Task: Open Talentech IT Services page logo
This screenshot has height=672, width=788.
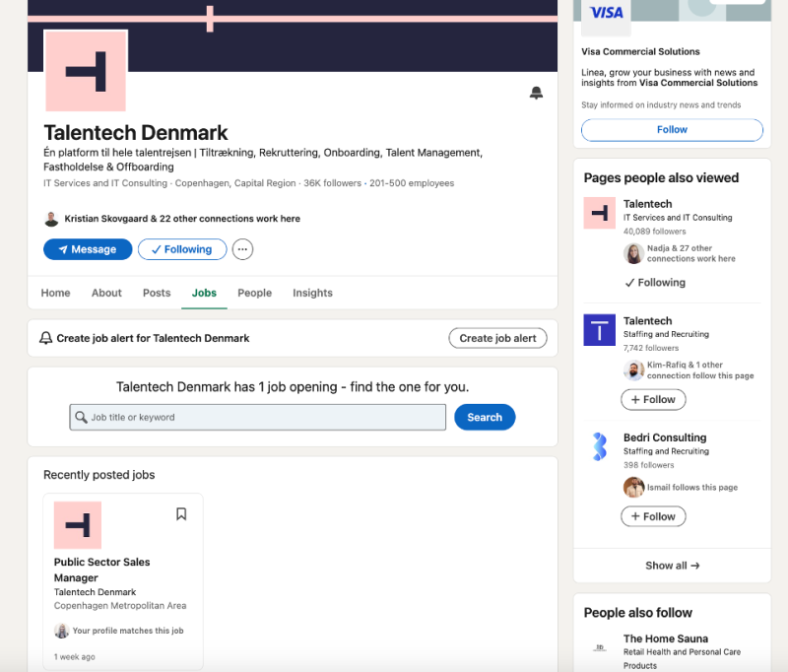Action: click(x=600, y=213)
